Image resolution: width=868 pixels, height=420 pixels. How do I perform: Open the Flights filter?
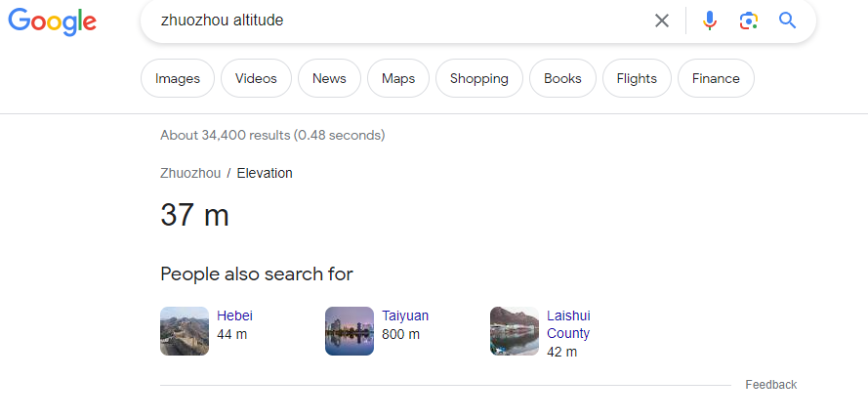click(x=637, y=78)
